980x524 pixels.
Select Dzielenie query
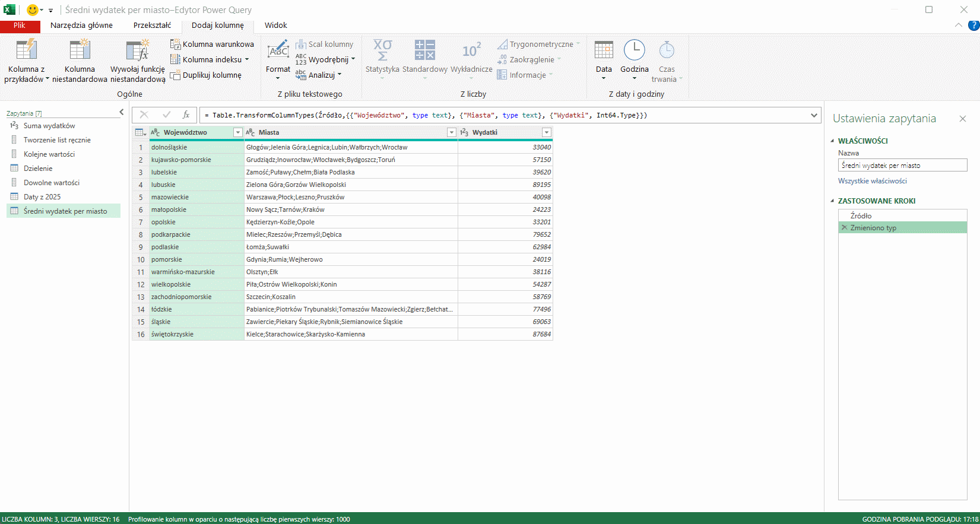click(x=64, y=169)
